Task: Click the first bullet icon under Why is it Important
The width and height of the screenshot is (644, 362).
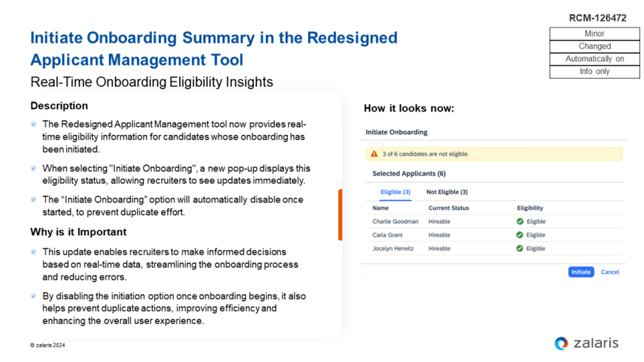Action: click(x=34, y=252)
